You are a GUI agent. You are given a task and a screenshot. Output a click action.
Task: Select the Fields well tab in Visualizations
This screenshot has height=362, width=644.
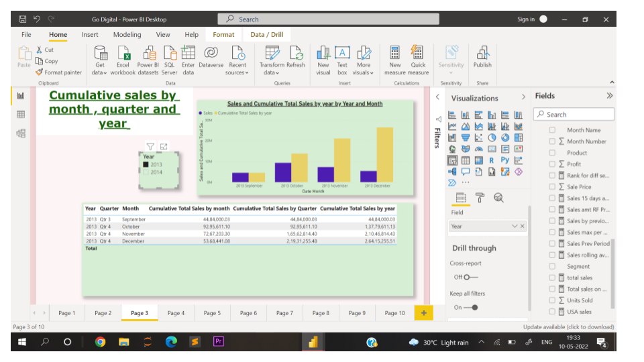click(x=461, y=198)
